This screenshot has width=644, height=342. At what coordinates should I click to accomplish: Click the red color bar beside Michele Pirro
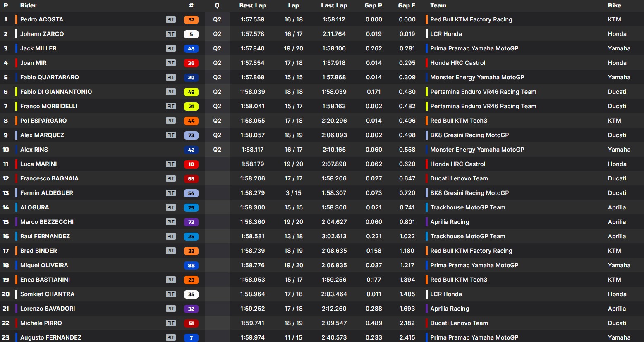pos(16,323)
